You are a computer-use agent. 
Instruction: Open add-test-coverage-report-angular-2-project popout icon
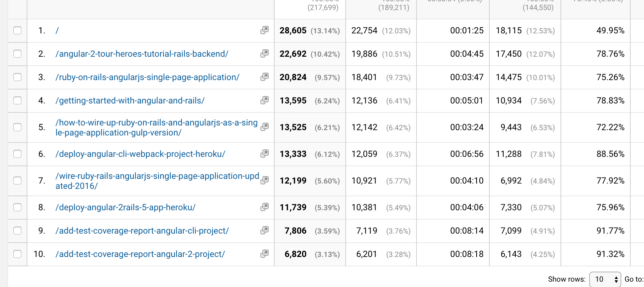pos(265,254)
